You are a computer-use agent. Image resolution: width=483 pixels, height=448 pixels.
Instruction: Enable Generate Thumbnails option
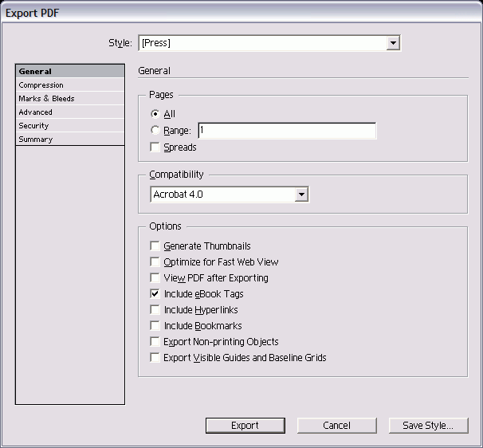coord(155,246)
